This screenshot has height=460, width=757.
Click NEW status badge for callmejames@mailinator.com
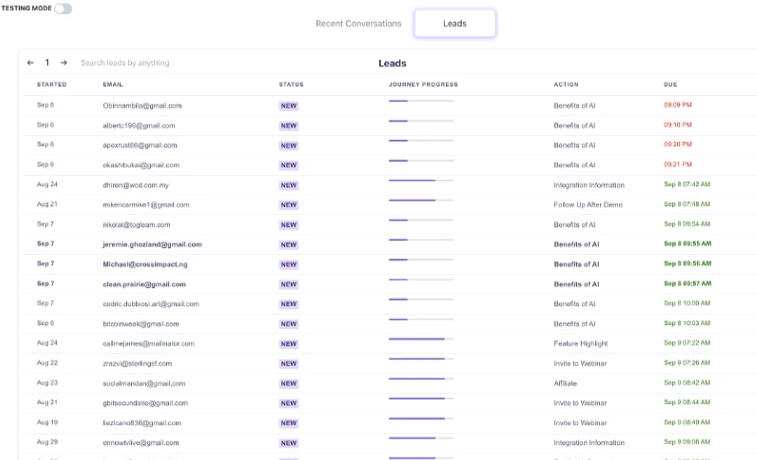(x=289, y=343)
